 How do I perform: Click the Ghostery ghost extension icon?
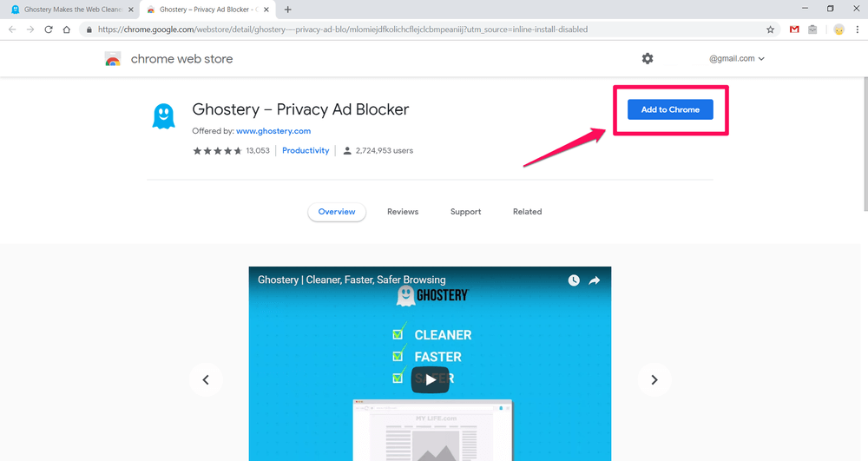point(163,116)
